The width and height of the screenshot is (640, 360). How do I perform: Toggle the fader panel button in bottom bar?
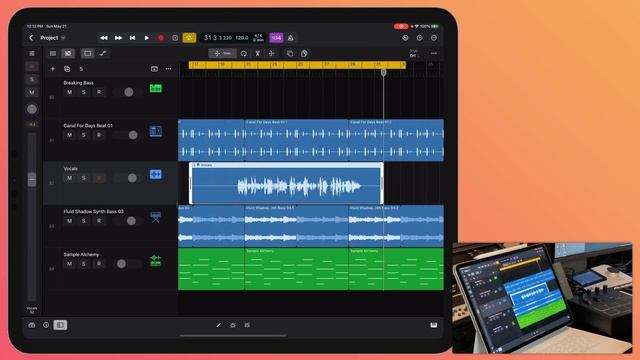point(60,325)
